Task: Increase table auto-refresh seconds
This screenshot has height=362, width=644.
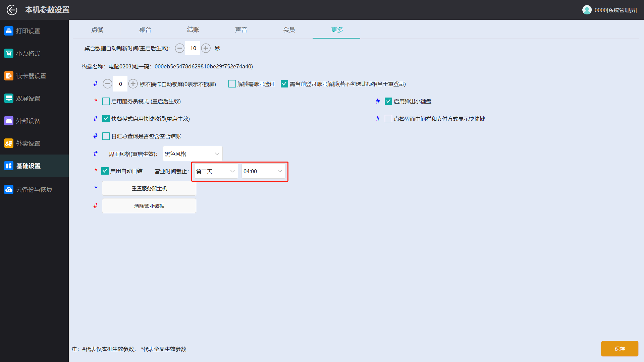Action: [x=206, y=48]
